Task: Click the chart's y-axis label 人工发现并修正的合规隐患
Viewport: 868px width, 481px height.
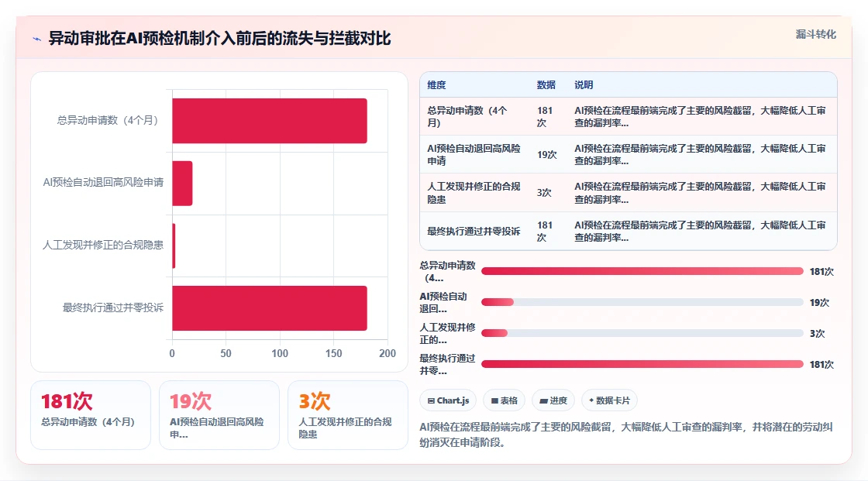Action: click(104, 245)
